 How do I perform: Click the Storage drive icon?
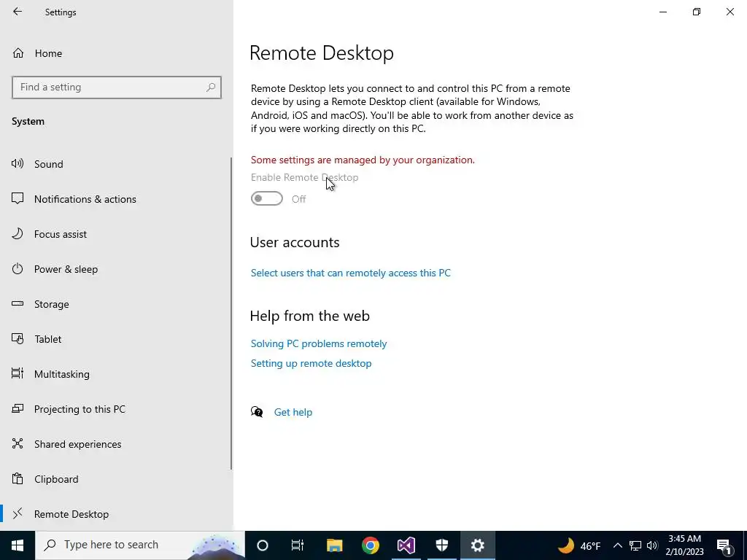click(x=18, y=304)
